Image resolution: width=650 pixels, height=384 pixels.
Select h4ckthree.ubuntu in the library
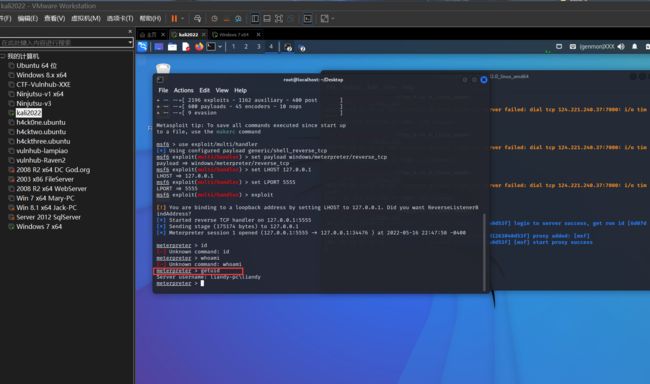pyautogui.click(x=43, y=141)
